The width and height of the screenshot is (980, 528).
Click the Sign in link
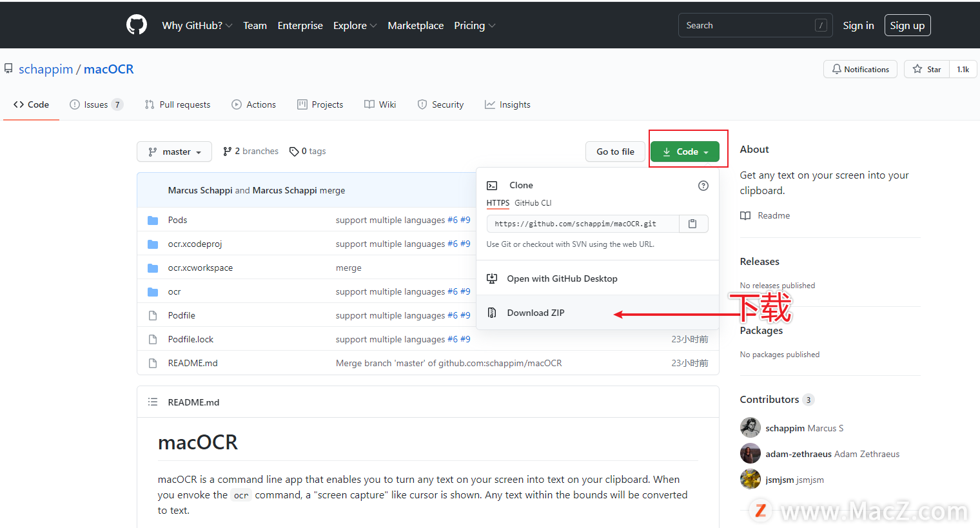point(859,26)
